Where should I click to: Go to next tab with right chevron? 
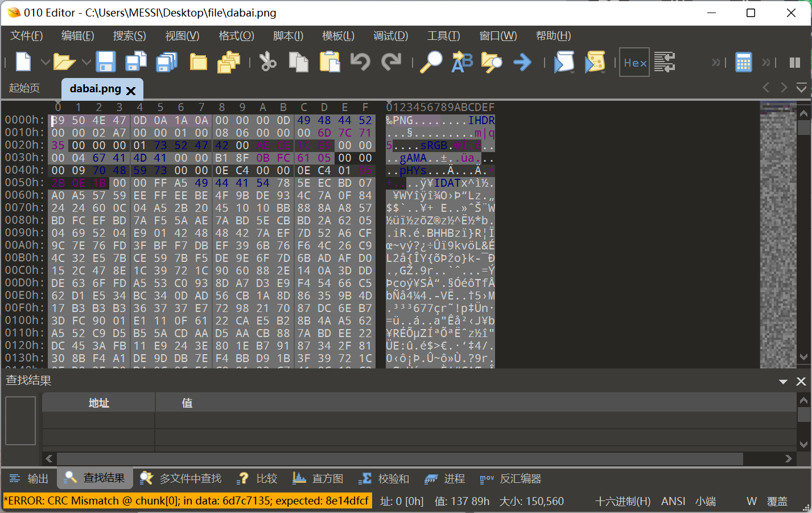784,87
